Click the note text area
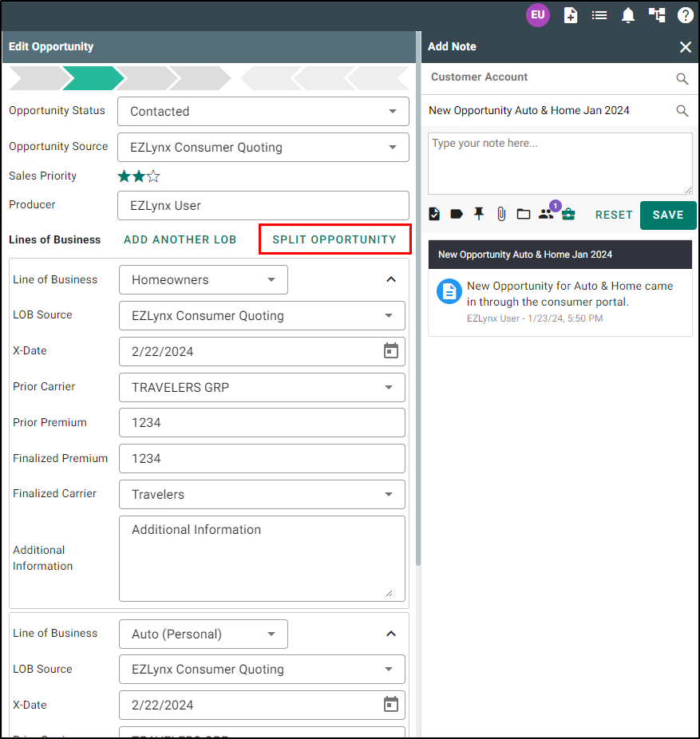700x739 pixels. 560,164
